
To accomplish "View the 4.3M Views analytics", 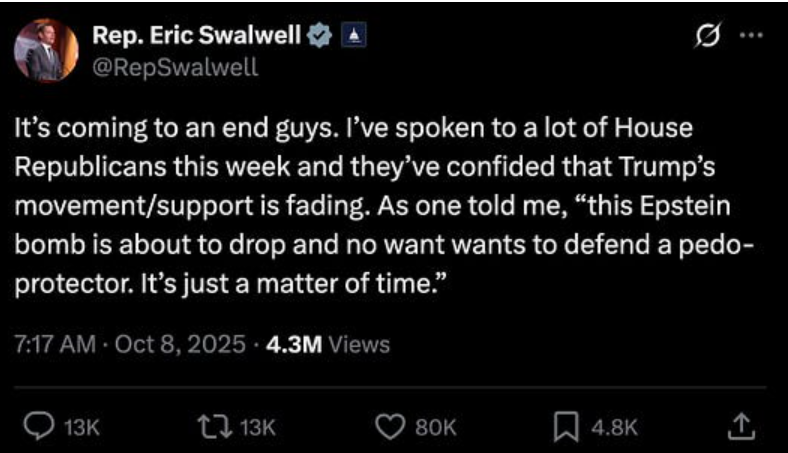I will point(327,345).
